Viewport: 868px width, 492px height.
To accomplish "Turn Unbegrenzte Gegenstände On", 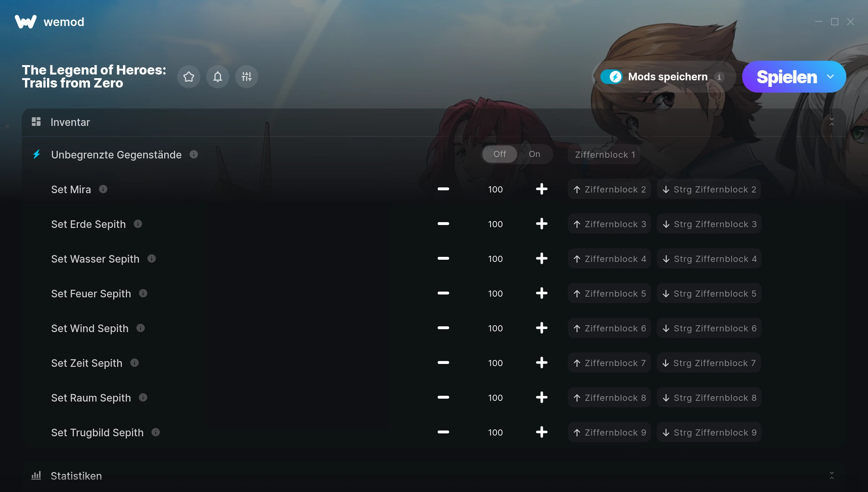I will point(535,154).
